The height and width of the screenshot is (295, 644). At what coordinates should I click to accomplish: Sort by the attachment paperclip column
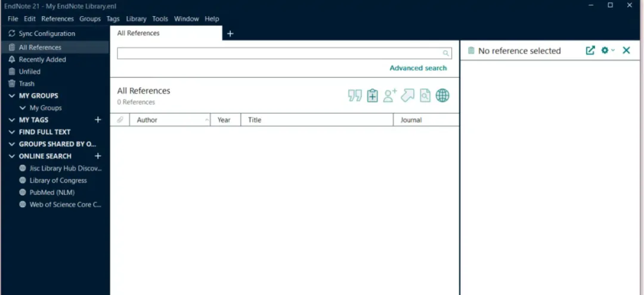click(x=120, y=120)
